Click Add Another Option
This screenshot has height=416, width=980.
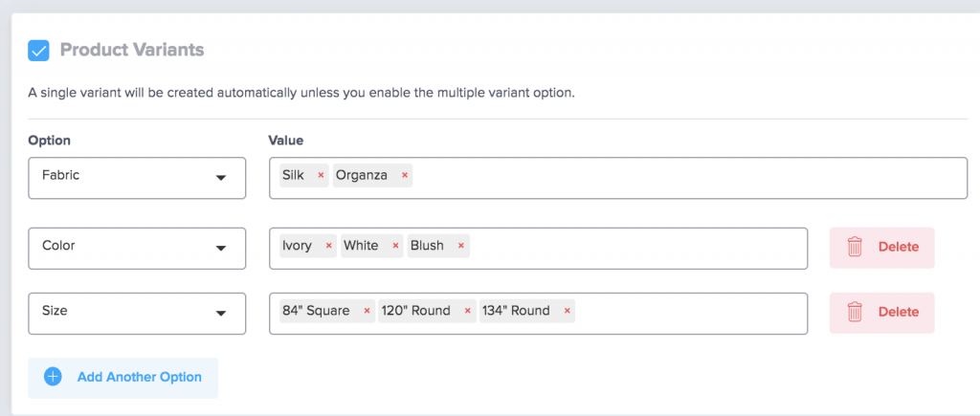(x=139, y=377)
